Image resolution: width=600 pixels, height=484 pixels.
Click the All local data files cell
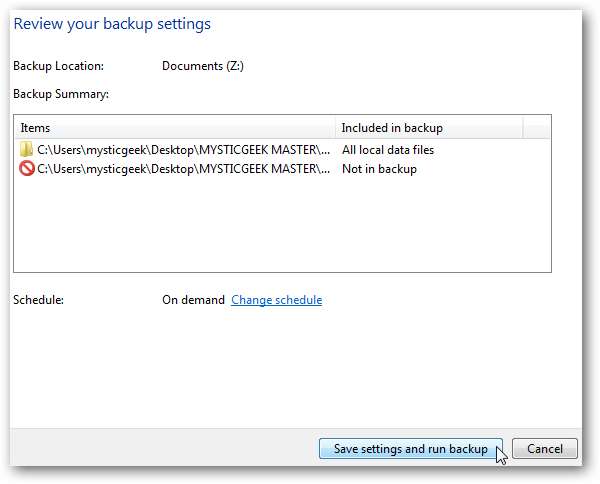[388, 150]
